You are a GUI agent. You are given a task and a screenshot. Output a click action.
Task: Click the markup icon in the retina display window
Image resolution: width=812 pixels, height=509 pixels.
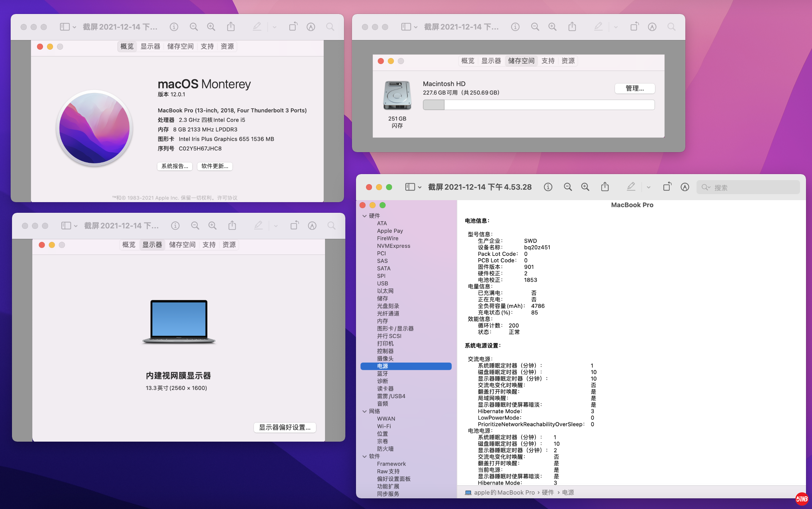click(312, 226)
